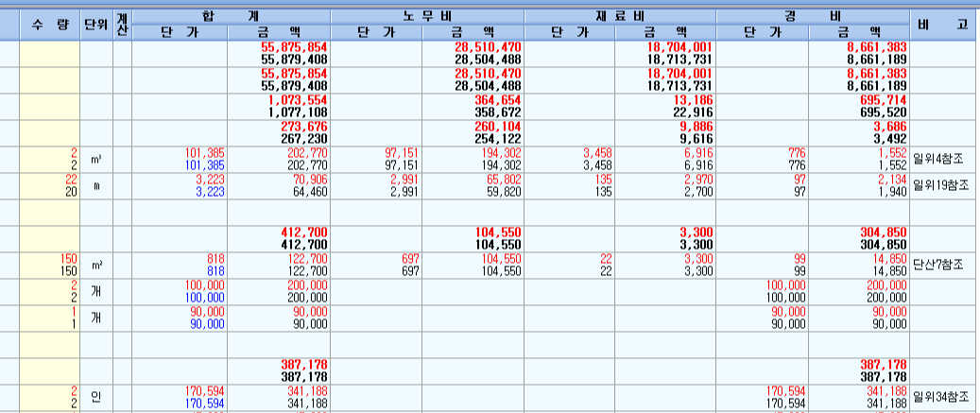Select the unit price cell 101,385

(180, 160)
